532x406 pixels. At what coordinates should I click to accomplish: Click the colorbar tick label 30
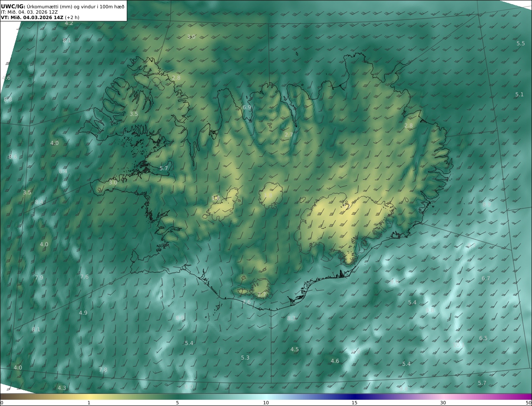coord(443,403)
